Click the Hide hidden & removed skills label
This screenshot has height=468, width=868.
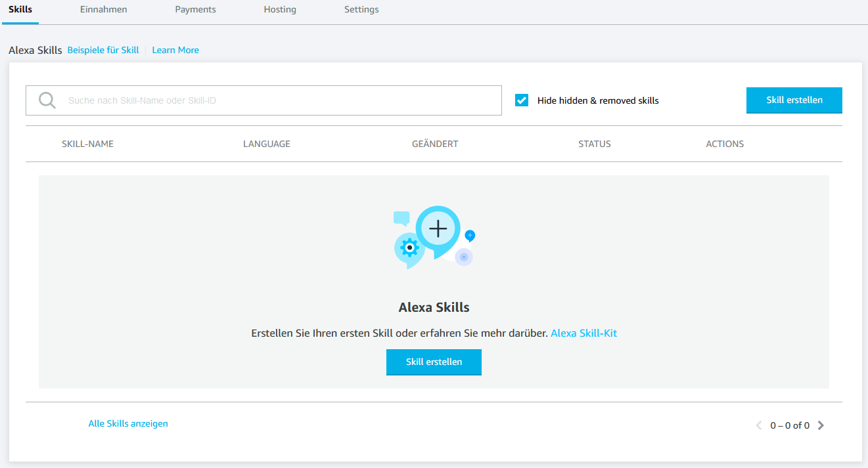coord(598,100)
